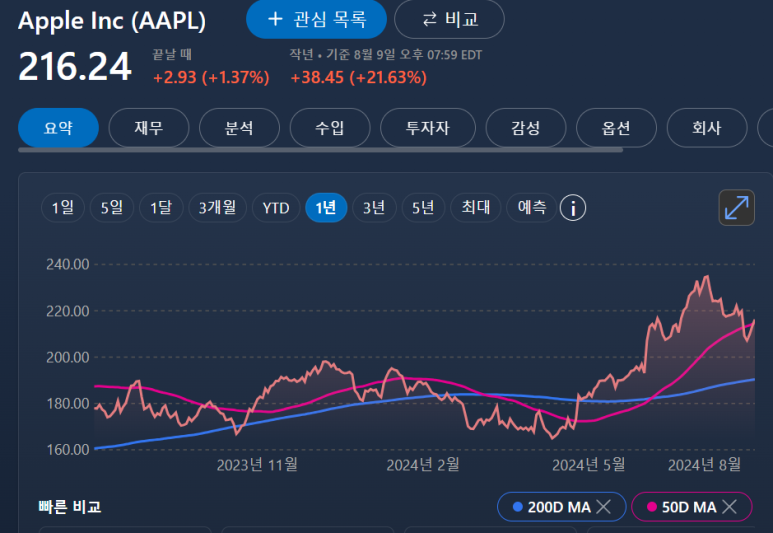The image size is (773, 533).
Task: Go to the 수입 earnings tab
Action: pyautogui.click(x=330, y=128)
